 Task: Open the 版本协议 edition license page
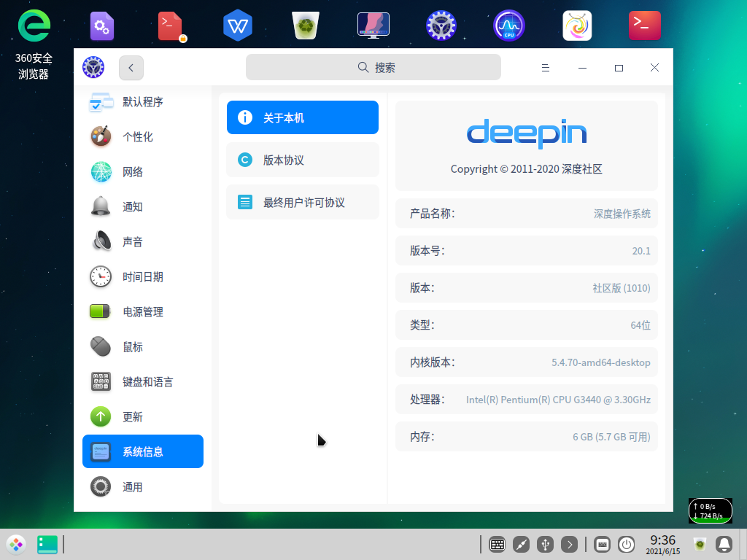302,160
